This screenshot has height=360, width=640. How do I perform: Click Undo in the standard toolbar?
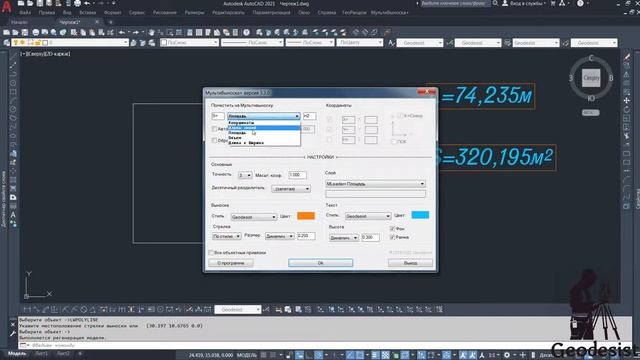[x=122, y=32]
